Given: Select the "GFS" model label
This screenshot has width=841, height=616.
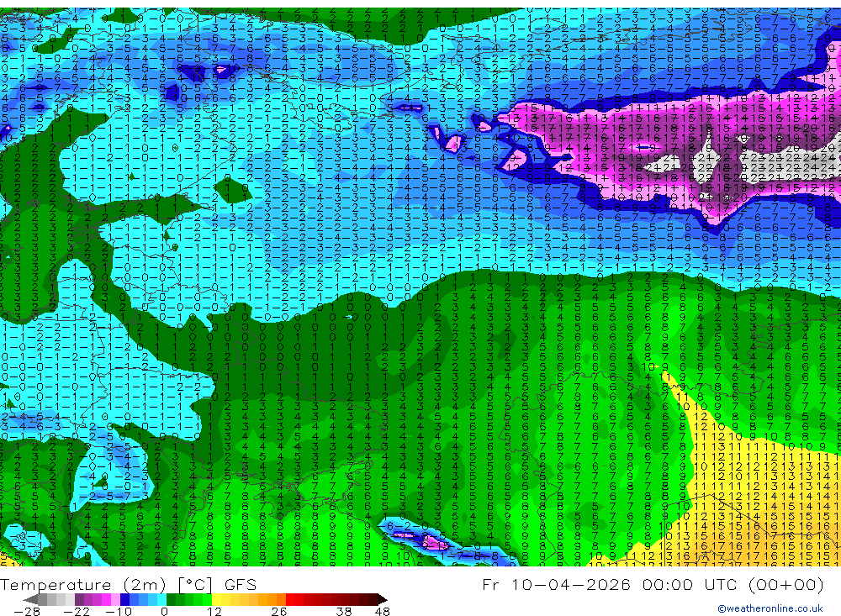Looking at the screenshot, I should pos(241,584).
